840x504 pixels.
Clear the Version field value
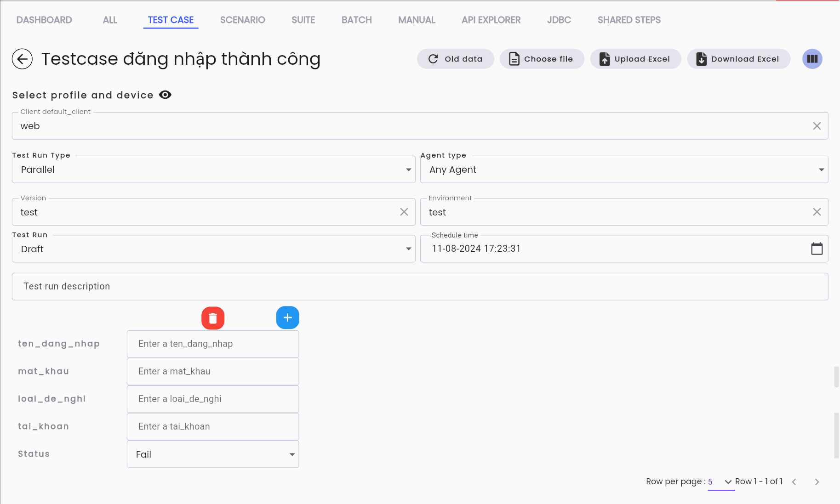tap(404, 212)
